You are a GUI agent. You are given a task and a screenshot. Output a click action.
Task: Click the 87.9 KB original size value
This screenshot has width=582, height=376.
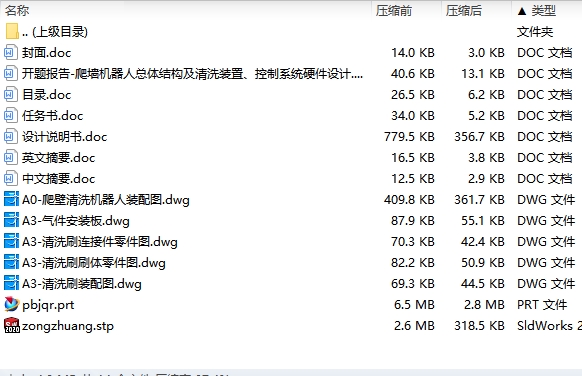pos(413,220)
